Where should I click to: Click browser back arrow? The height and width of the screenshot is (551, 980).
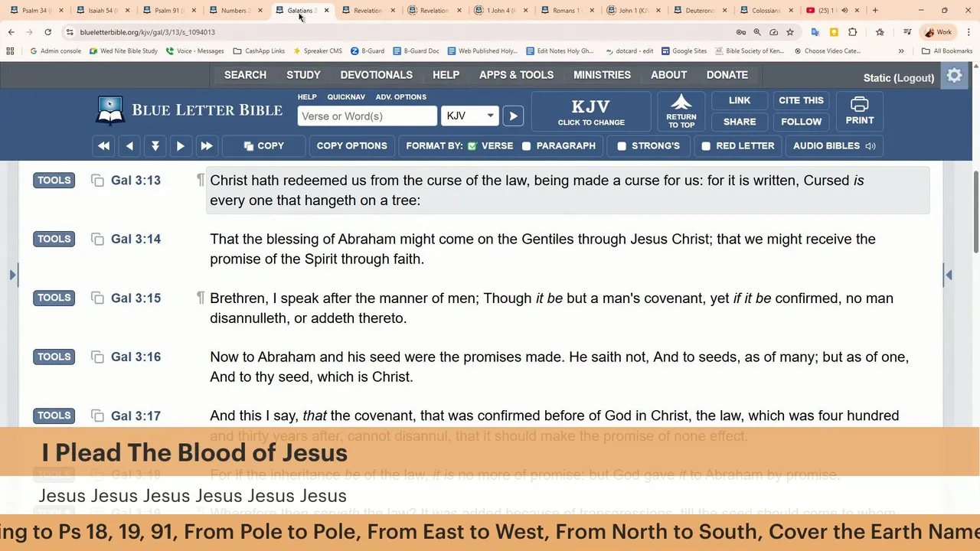pos(11,32)
